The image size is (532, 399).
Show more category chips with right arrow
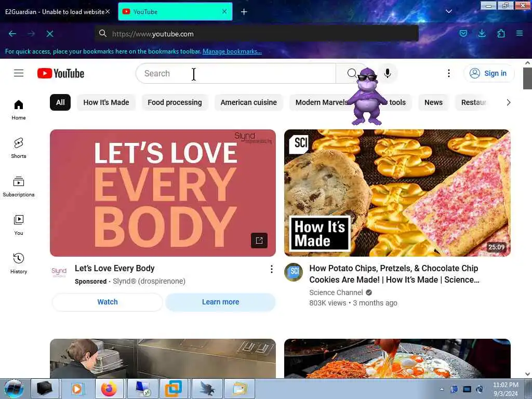point(508,102)
